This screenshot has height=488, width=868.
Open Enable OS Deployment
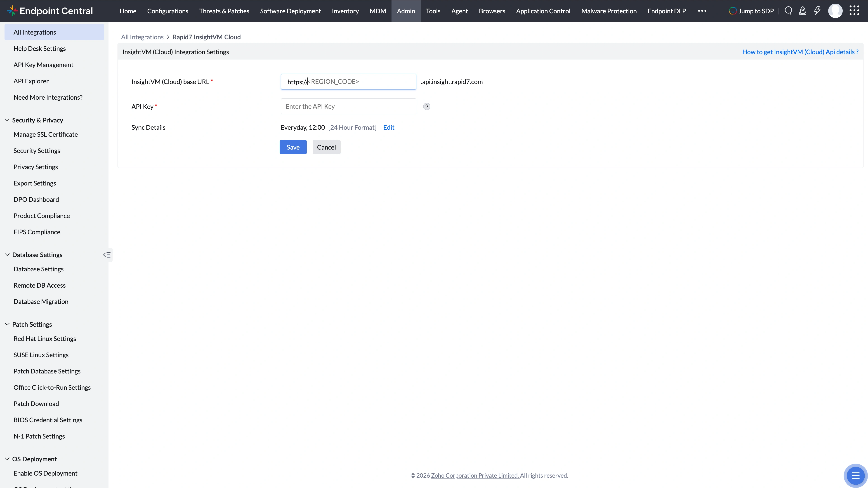click(x=45, y=474)
